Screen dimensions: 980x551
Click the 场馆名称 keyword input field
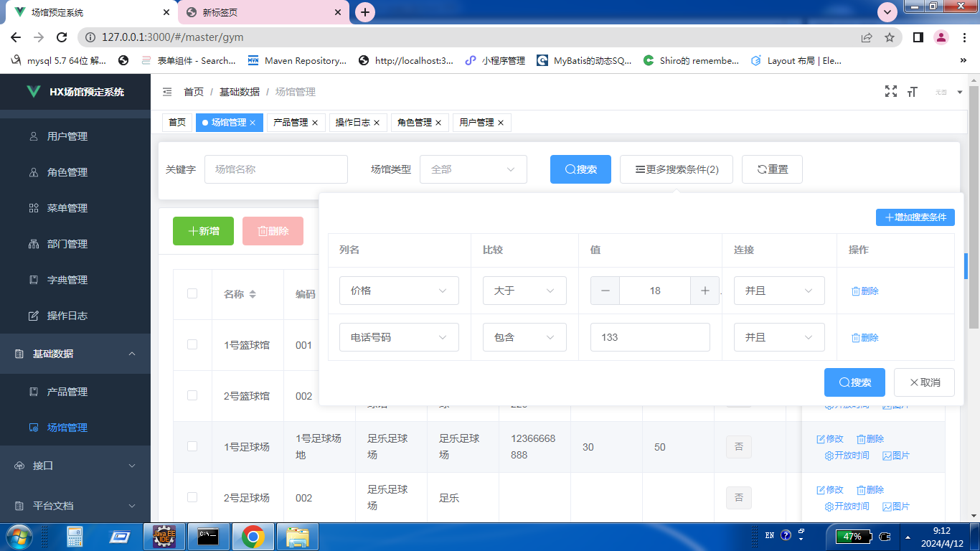point(275,169)
